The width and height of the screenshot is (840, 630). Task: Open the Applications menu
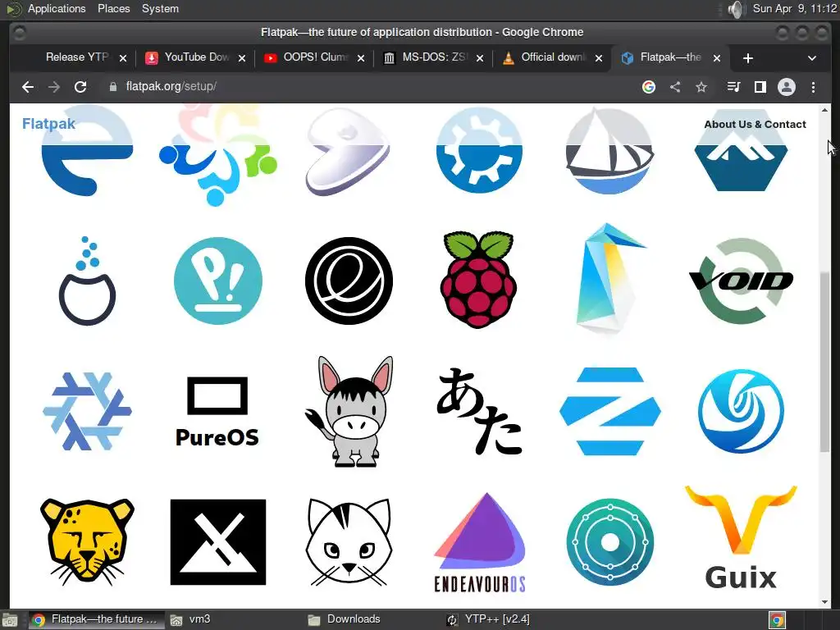click(x=57, y=8)
